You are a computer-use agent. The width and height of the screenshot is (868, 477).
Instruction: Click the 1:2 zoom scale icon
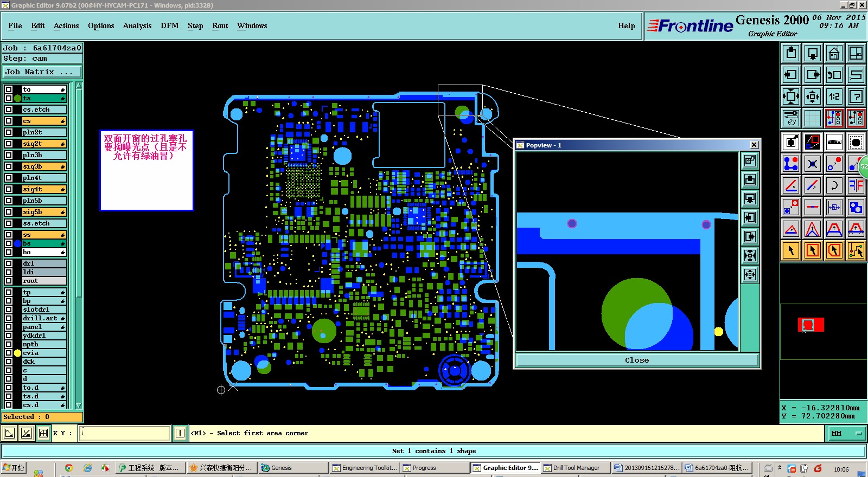[x=834, y=96]
